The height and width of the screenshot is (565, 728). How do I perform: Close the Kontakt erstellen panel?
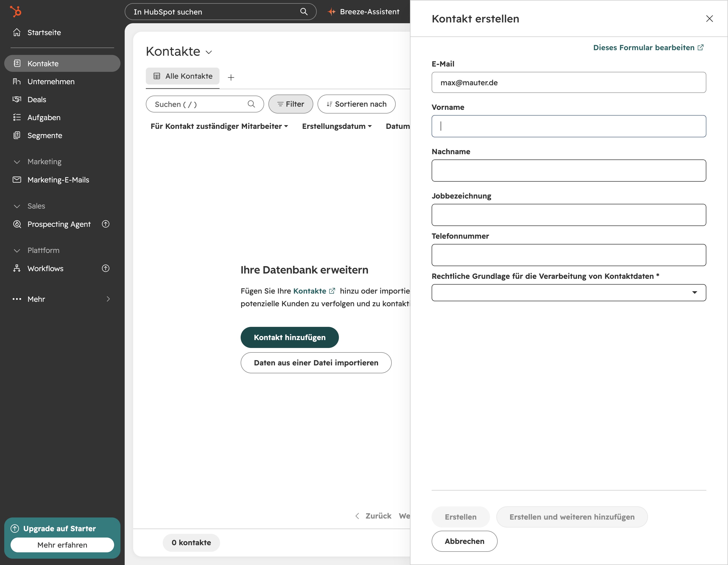[x=709, y=19]
